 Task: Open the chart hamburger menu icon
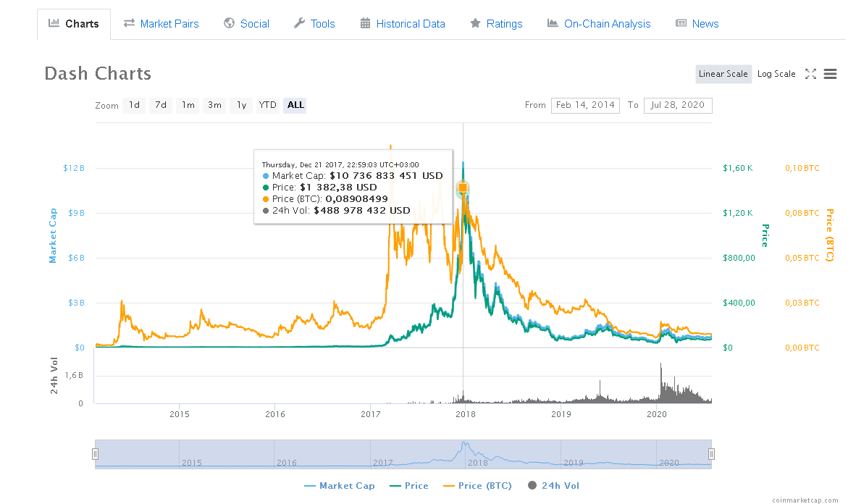click(x=830, y=74)
